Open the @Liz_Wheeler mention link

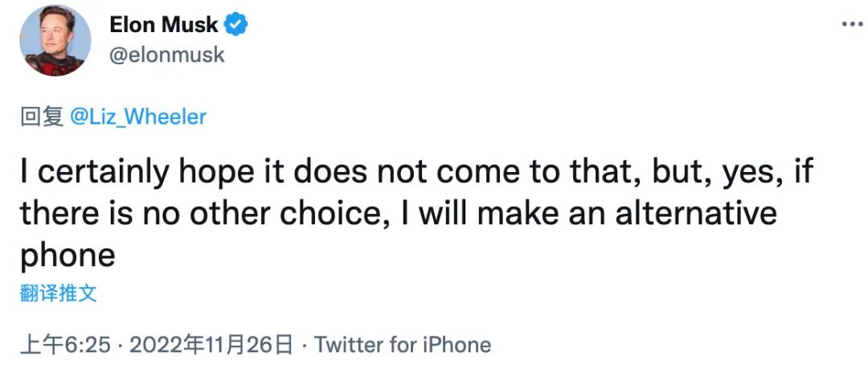[x=138, y=117]
